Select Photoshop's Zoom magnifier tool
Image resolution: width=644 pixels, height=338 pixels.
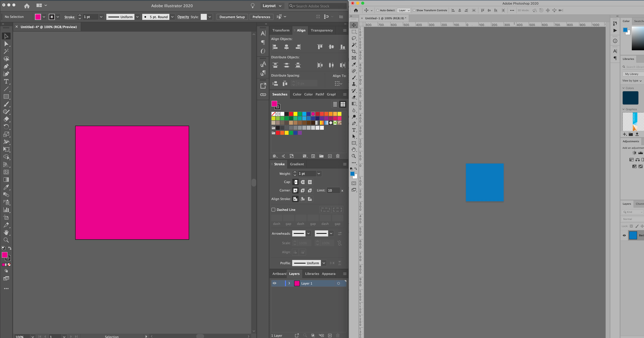coord(354,156)
